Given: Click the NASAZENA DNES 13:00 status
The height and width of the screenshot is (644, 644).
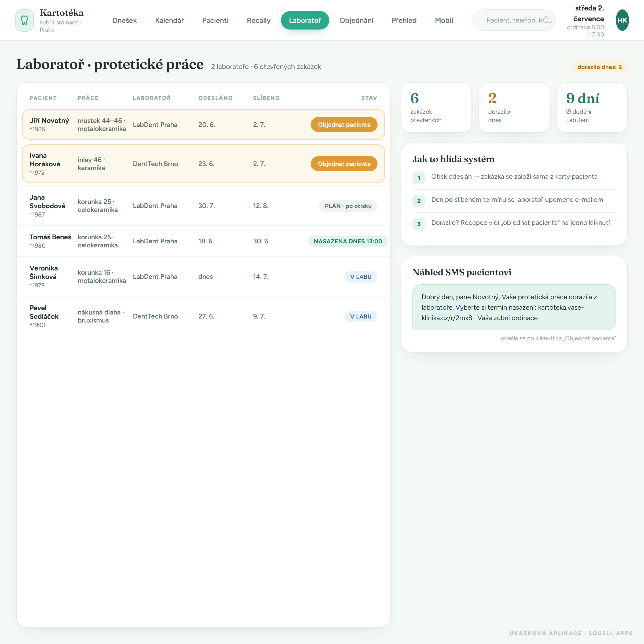Looking at the screenshot, I should click(x=348, y=241).
